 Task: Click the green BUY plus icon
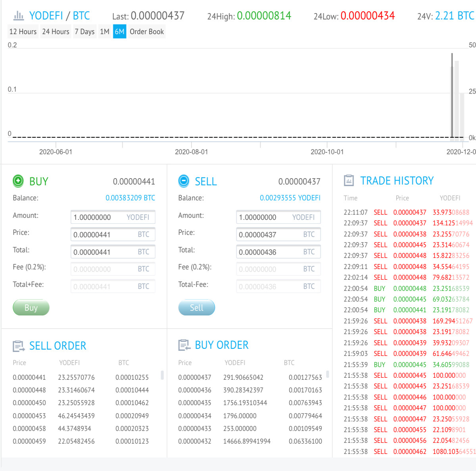18,181
